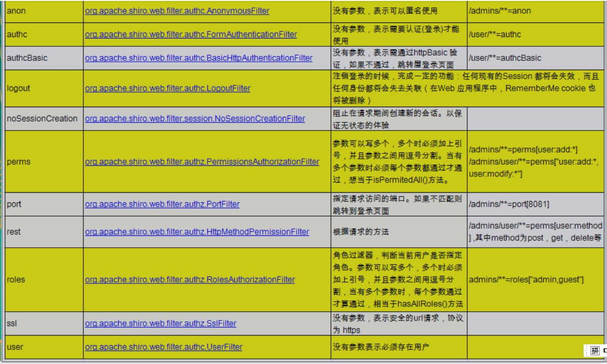Select the 'perms' name cell
The width and height of the screenshot is (607, 364).
point(44,162)
